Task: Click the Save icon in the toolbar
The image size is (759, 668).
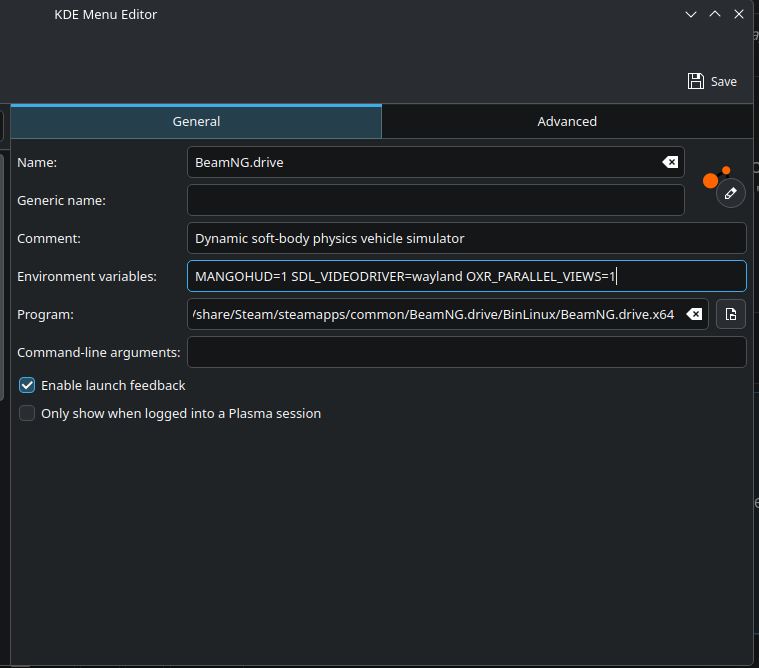Action: click(x=696, y=81)
